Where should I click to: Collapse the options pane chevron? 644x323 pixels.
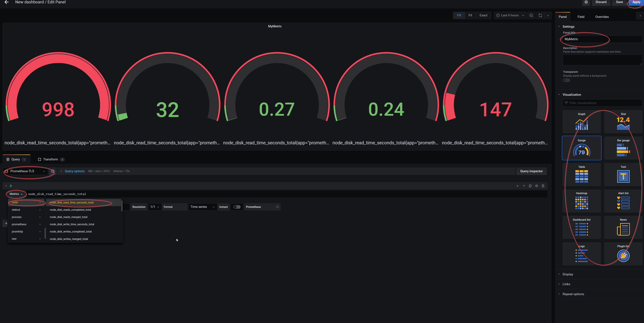640,16
